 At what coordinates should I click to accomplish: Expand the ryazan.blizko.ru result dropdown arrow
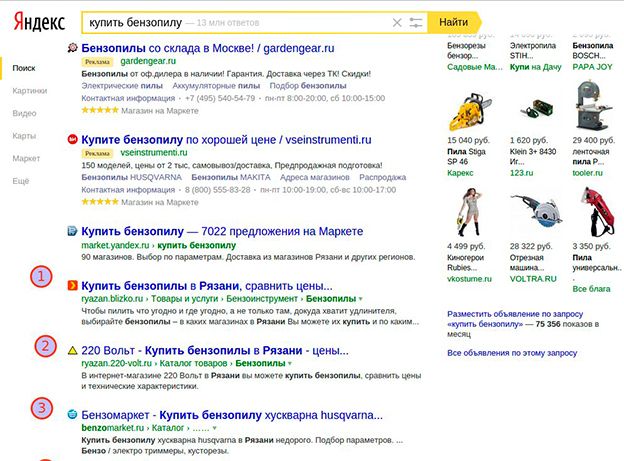pyautogui.click(x=360, y=299)
